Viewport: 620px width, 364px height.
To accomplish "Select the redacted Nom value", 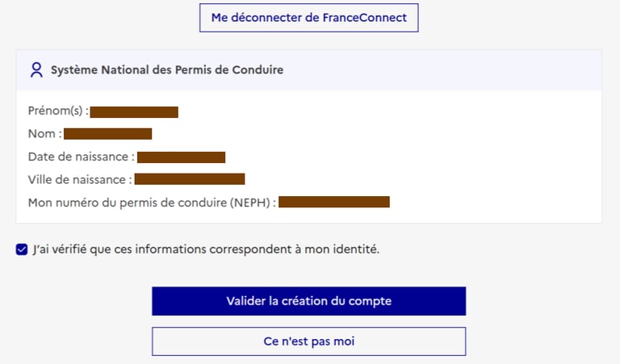I will coord(108,134).
